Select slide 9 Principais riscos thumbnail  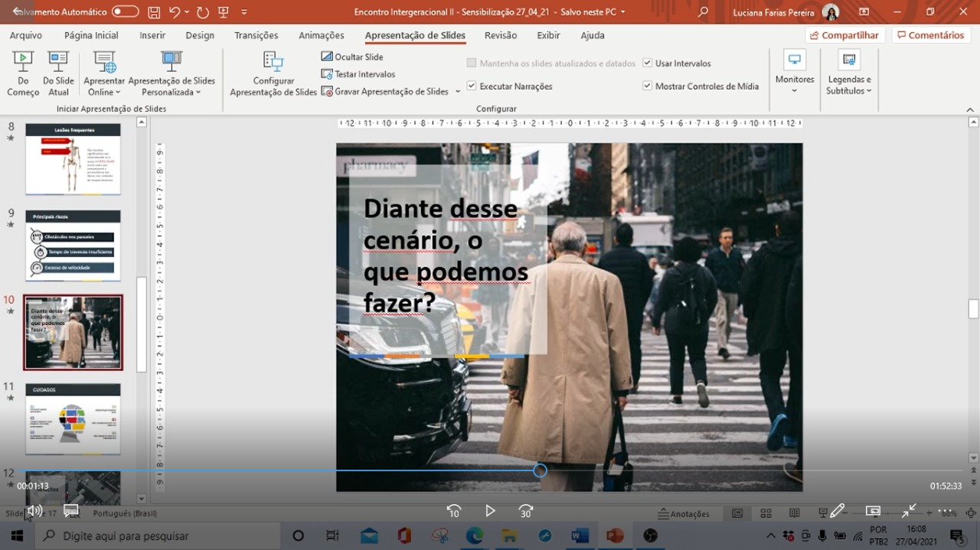pos(73,246)
